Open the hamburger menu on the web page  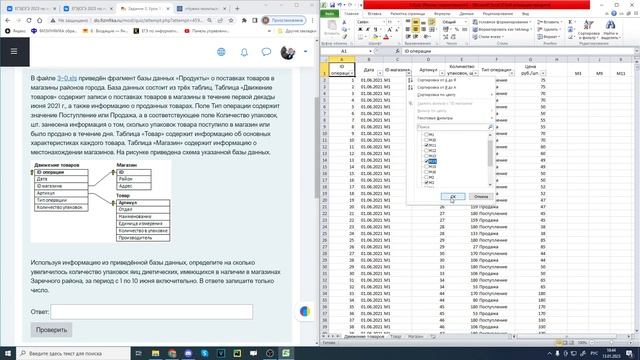(14, 51)
